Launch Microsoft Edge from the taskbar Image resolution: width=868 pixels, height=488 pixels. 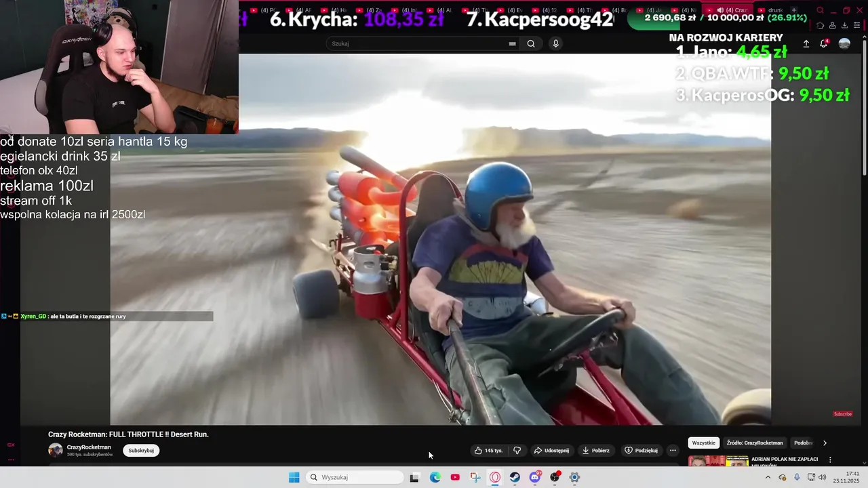tap(435, 477)
